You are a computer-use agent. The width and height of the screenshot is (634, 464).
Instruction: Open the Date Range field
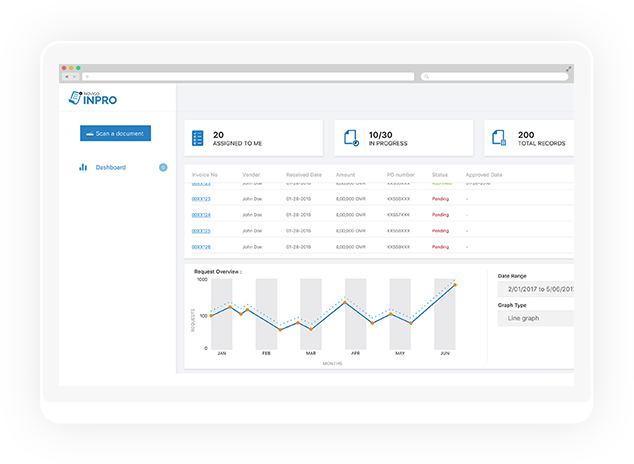pyautogui.click(x=536, y=289)
